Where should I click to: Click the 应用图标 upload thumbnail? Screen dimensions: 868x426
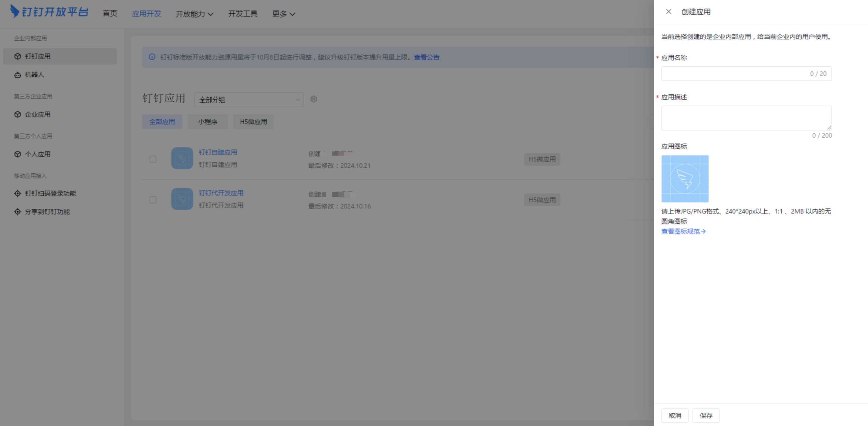685,178
